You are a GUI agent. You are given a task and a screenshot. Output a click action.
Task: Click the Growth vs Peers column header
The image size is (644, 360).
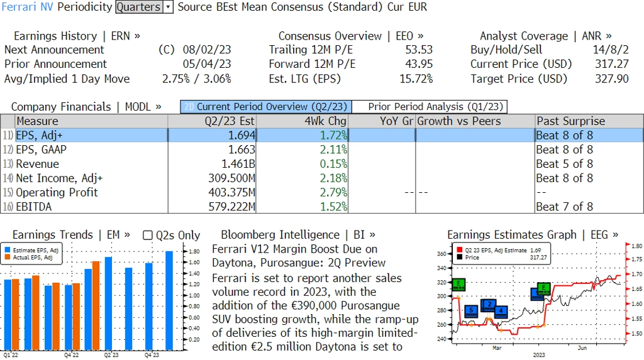[x=475, y=121]
